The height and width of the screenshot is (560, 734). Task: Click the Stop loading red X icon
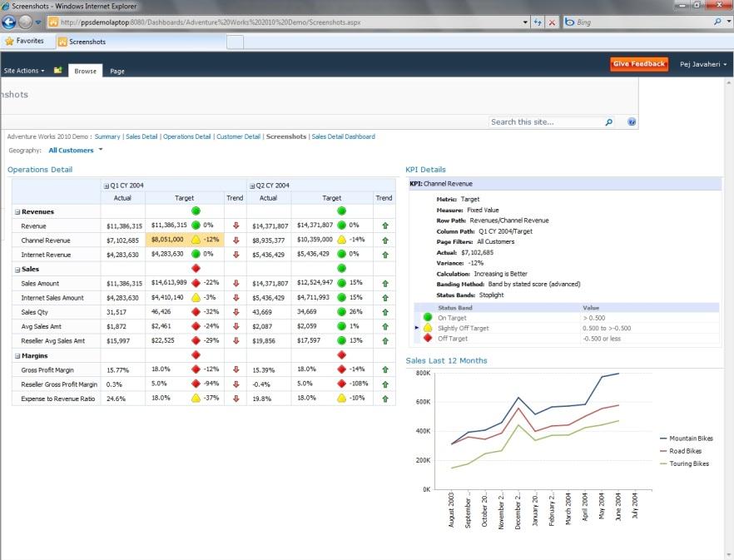tap(553, 22)
